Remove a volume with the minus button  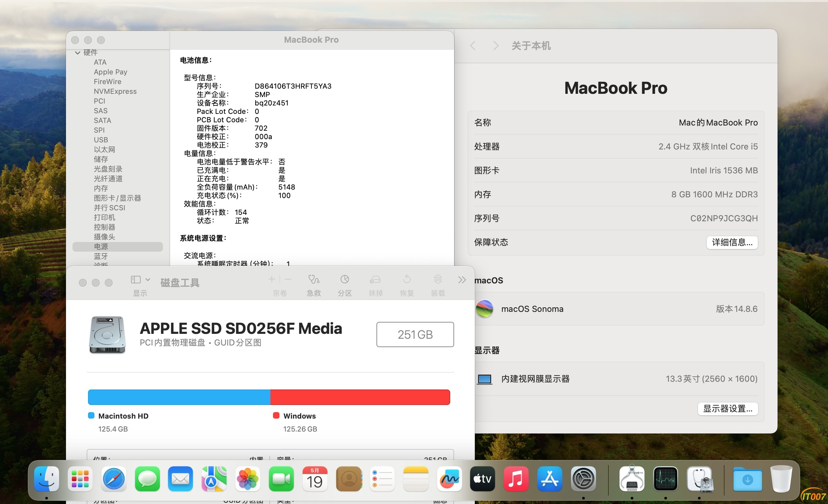(x=288, y=279)
